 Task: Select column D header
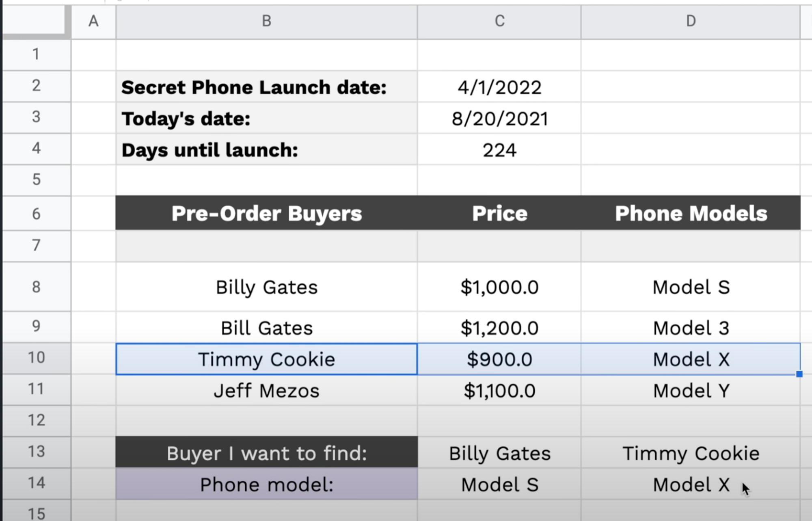pos(690,20)
